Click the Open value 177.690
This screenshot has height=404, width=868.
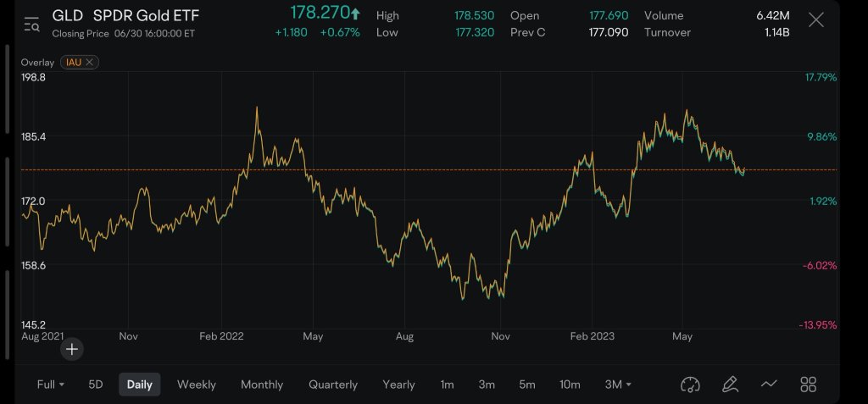pos(609,15)
